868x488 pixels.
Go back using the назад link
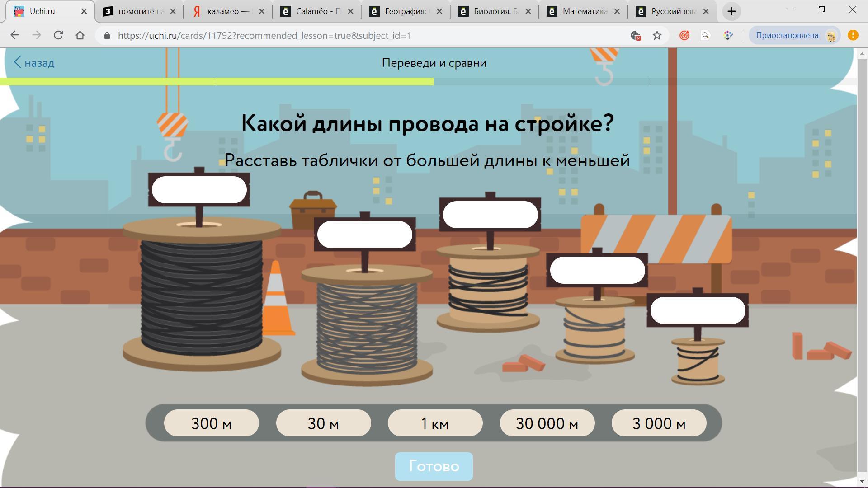coord(34,63)
